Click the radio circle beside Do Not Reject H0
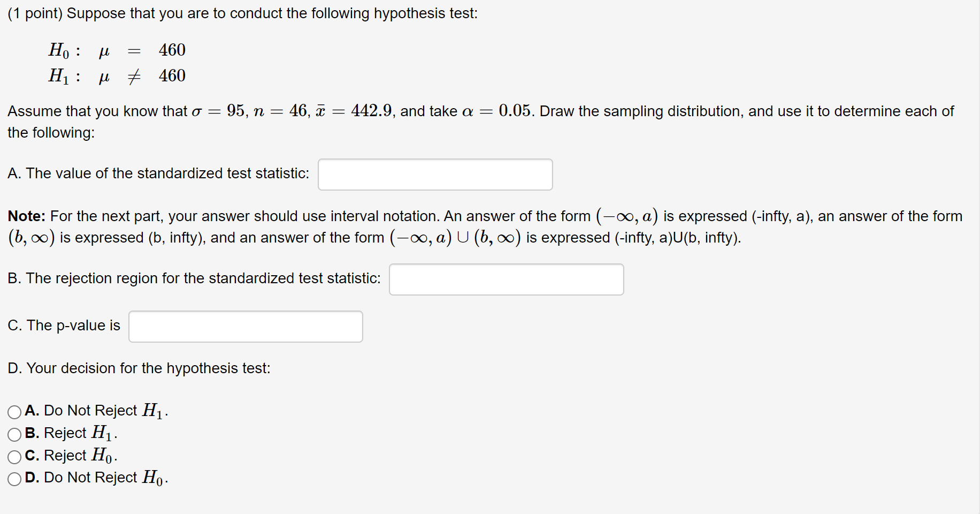This screenshot has width=980, height=514. pos(14,478)
